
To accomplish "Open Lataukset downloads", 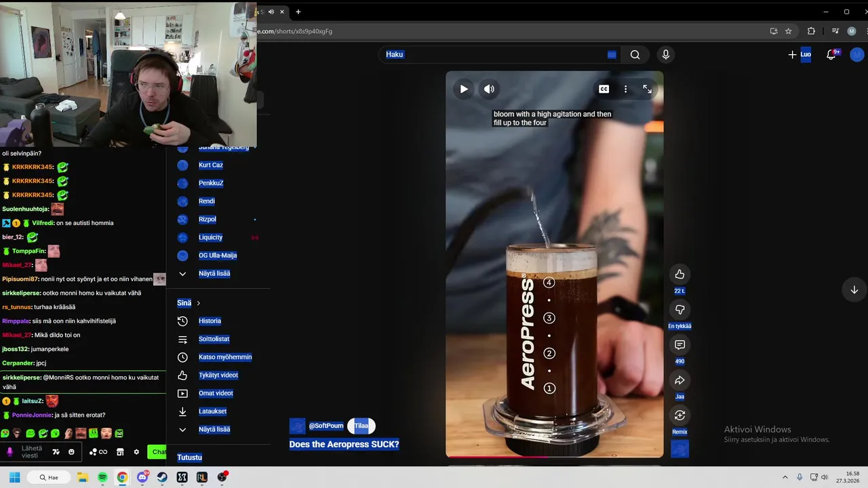I will point(213,411).
